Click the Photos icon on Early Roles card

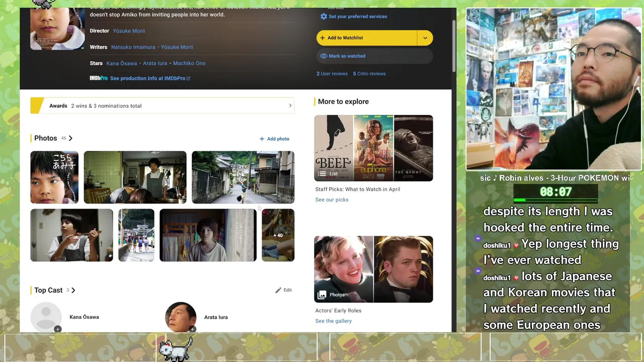point(322,295)
